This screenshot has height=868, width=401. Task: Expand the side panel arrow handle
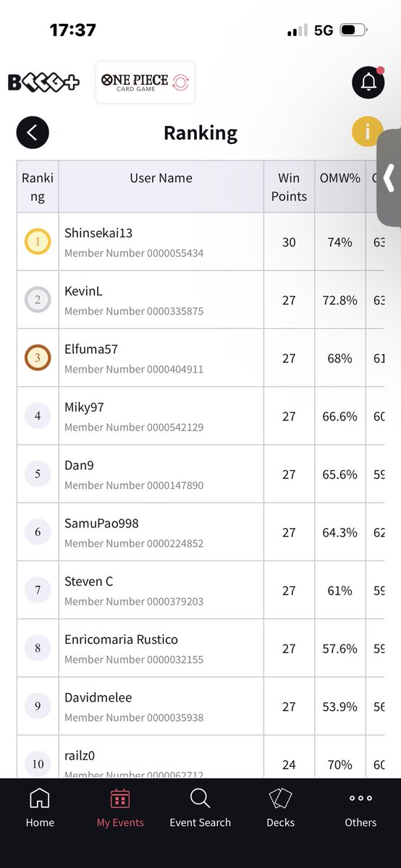(x=389, y=177)
